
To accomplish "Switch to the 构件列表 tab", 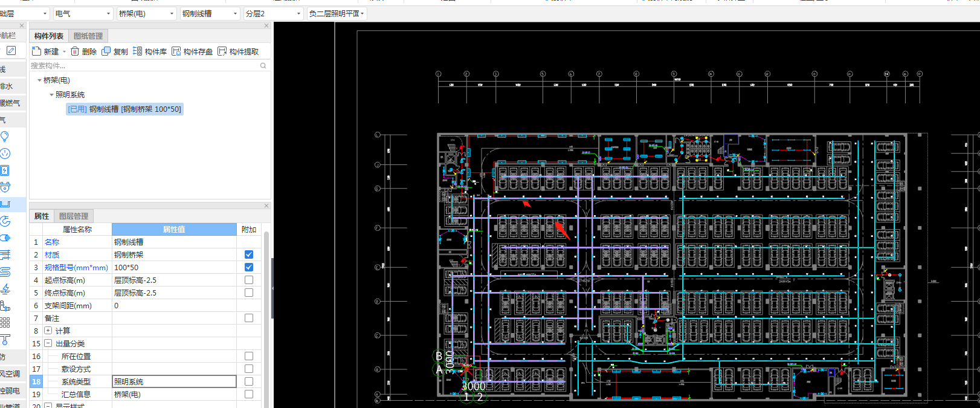I will pyautogui.click(x=49, y=36).
